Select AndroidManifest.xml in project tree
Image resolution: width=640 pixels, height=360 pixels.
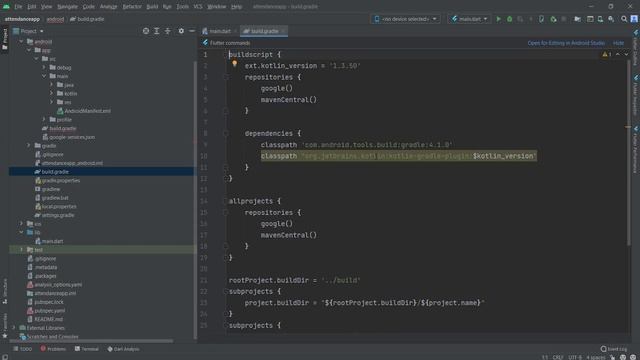coord(84,111)
